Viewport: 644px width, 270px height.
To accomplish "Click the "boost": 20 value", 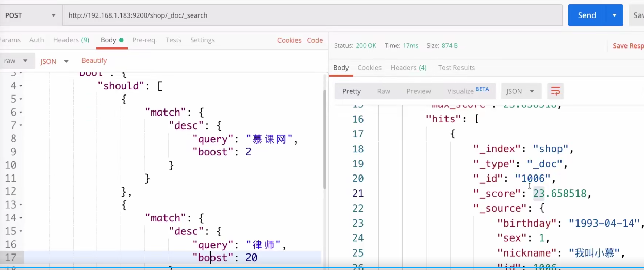I will [x=252, y=258].
